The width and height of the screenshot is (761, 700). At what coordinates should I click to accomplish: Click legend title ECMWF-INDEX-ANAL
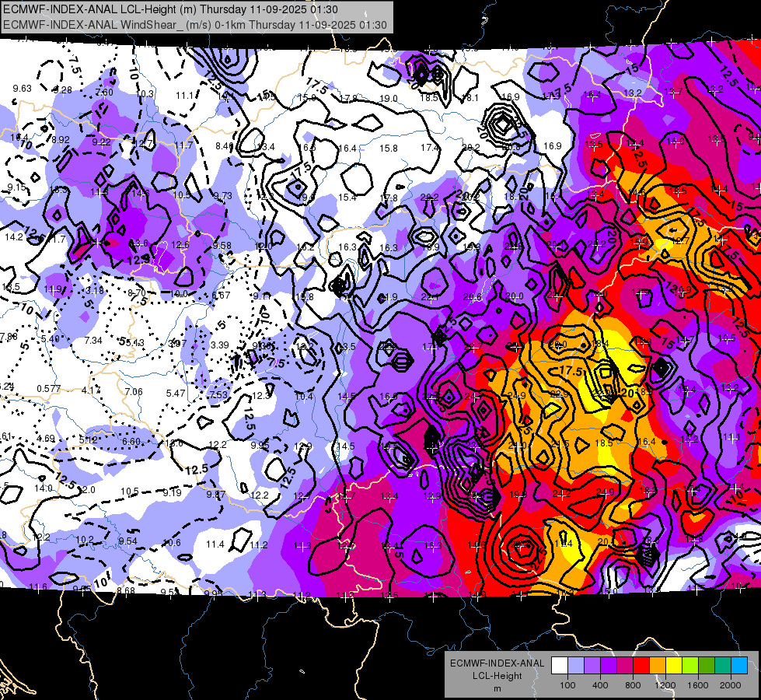click(497, 663)
